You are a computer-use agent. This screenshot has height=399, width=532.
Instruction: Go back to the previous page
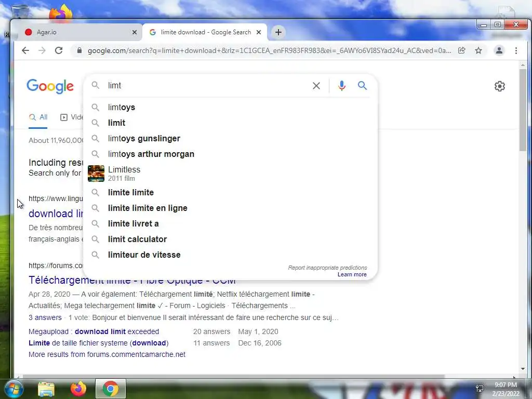(x=25, y=50)
